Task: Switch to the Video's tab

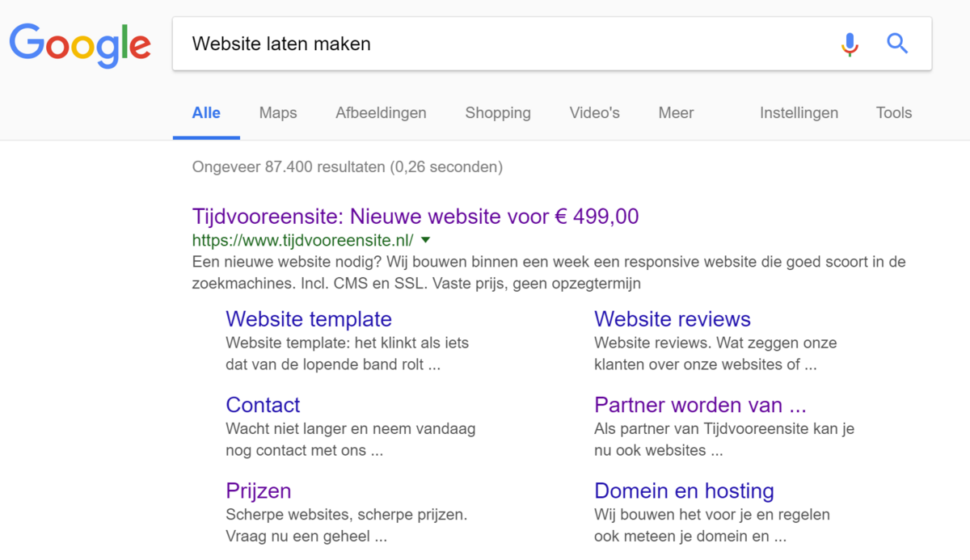Action: tap(594, 113)
